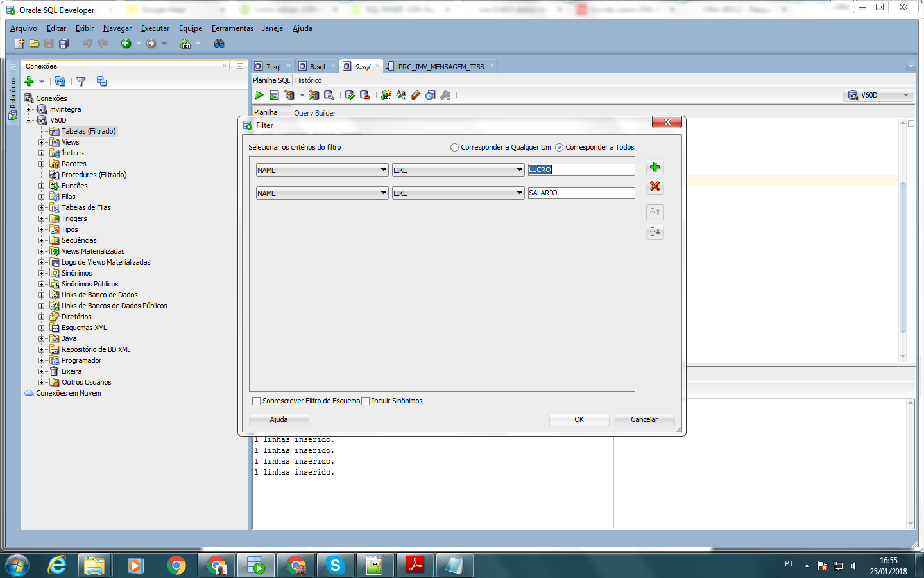Switch to the 7.sql tab
Screen dimensions: 924x578
click(x=273, y=67)
